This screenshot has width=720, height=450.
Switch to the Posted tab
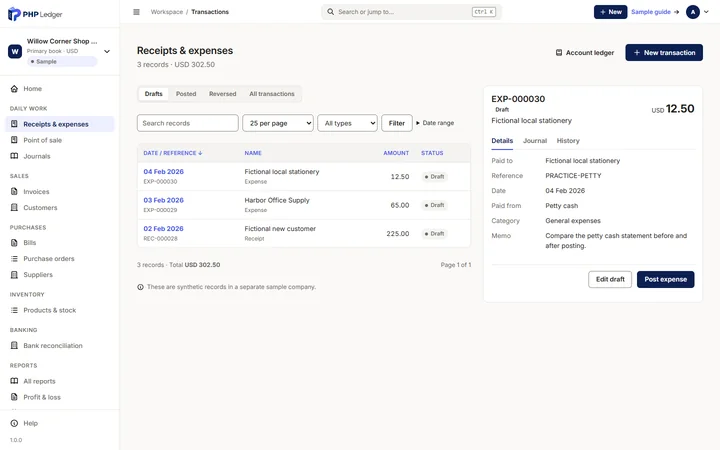click(186, 94)
